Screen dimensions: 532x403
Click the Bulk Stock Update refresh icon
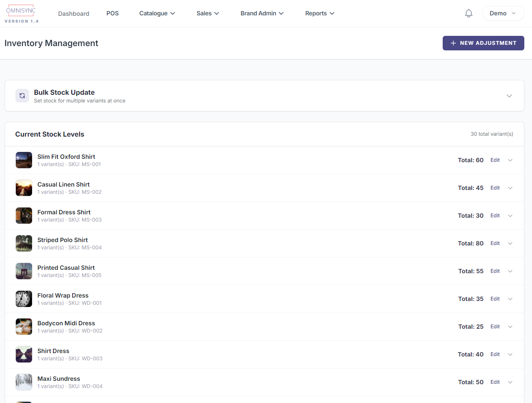point(22,96)
